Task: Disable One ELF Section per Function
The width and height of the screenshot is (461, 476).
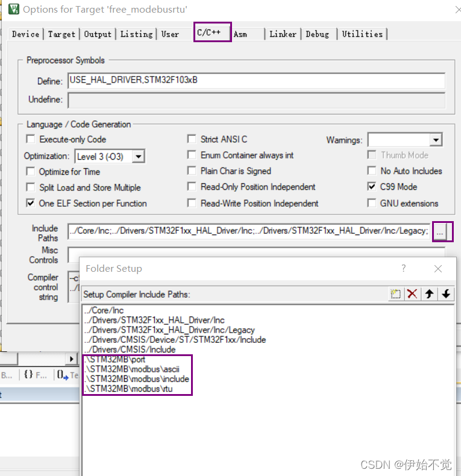Action: click(x=30, y=203)
